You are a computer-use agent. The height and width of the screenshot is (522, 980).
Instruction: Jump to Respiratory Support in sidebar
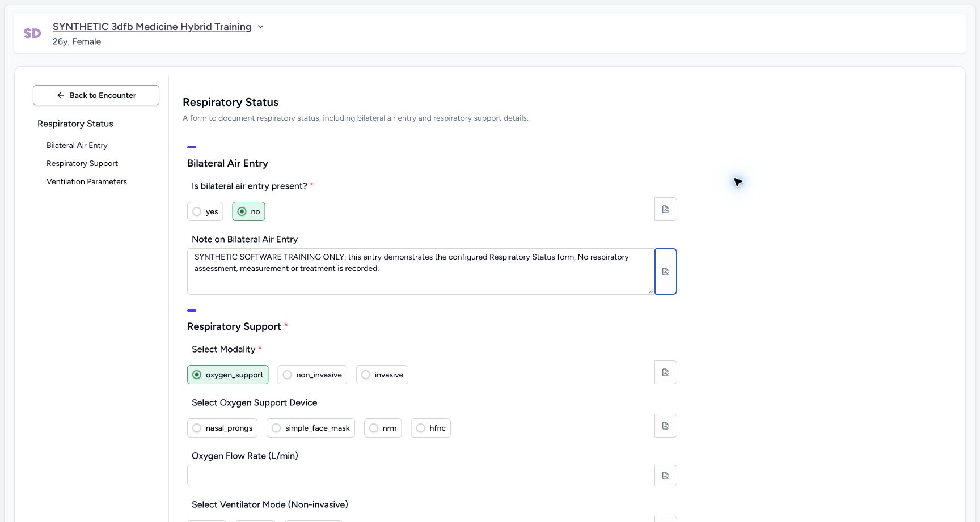(82, 163)
